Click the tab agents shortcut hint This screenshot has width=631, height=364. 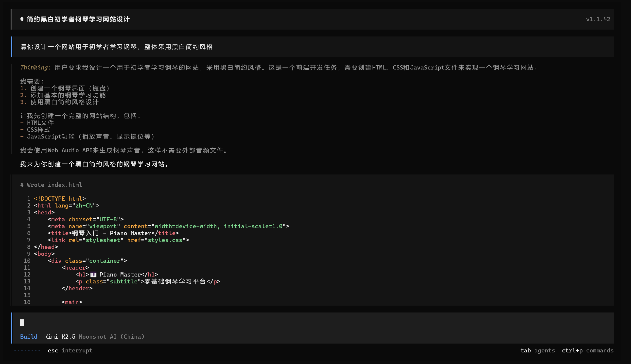coord(538,350)
